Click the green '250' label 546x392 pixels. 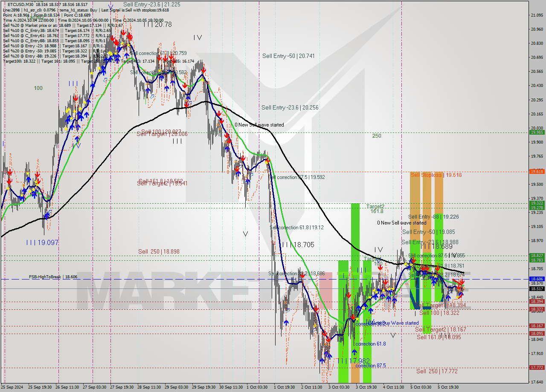(377, 136)
